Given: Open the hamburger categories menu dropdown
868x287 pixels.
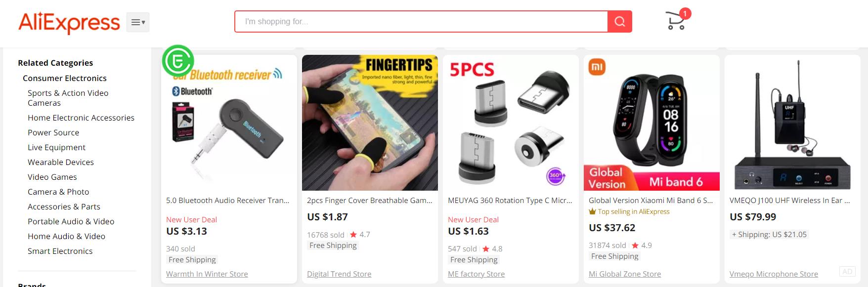Looking at the screenshot, I should click(x=138, y=22).
